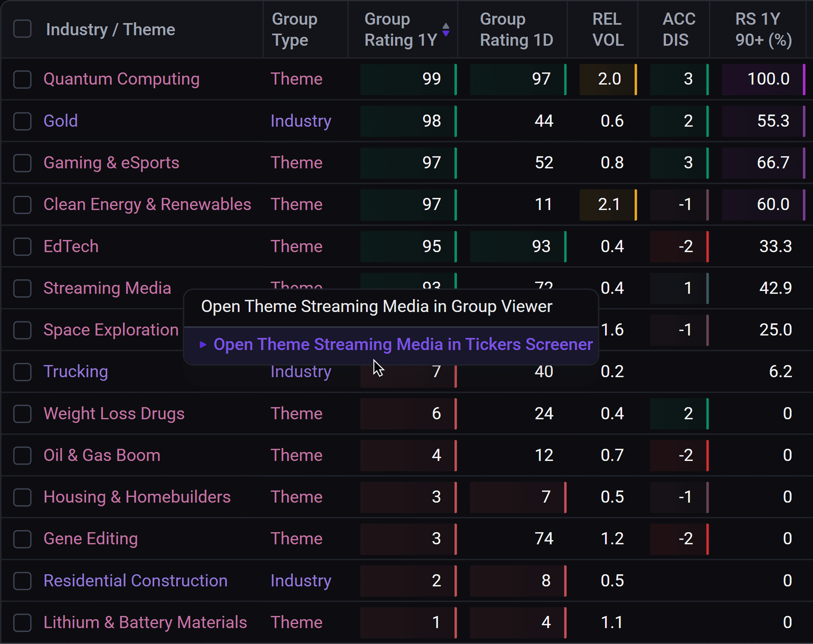Open Theme Streaming Media in Group Viewer

pyautogui.click(x=376, y=306)
